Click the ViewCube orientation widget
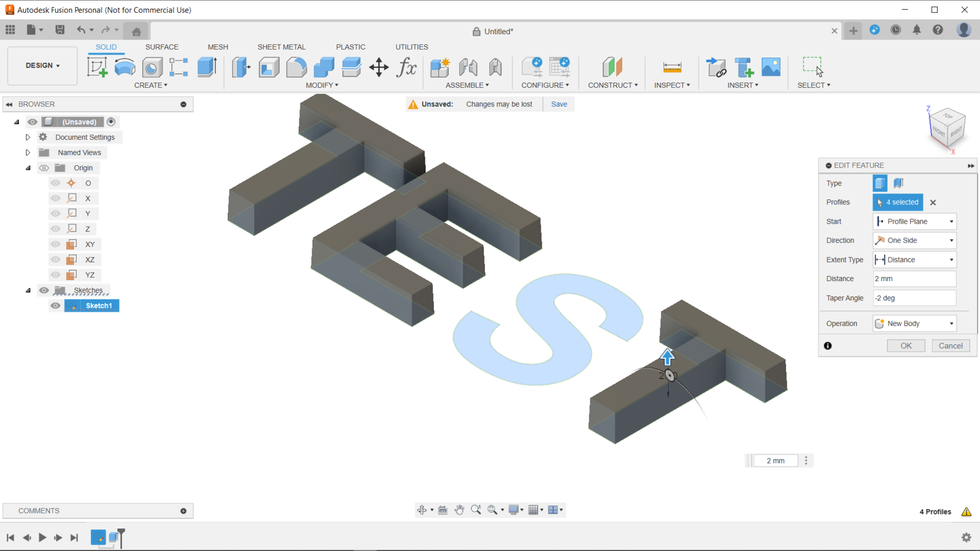The image size is (980, 551). [x=947, y=128]
